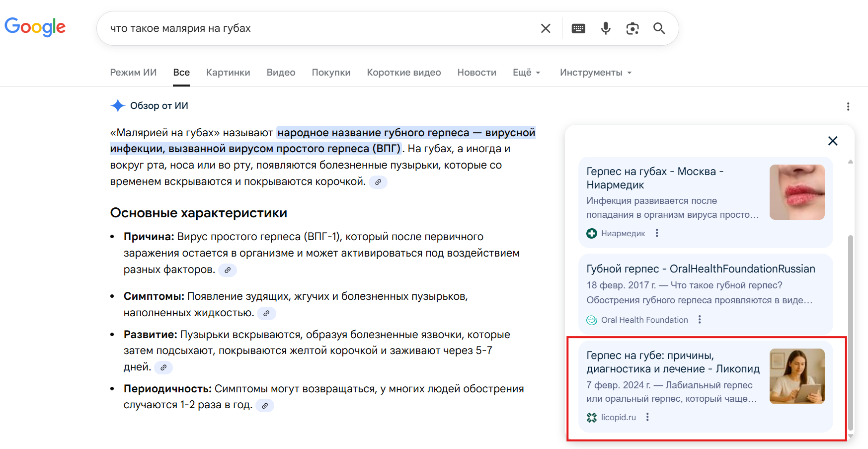Open three-dot menu next to licopid.ru
This screenshot has height=449, width=868.
[x=647, y=417]
